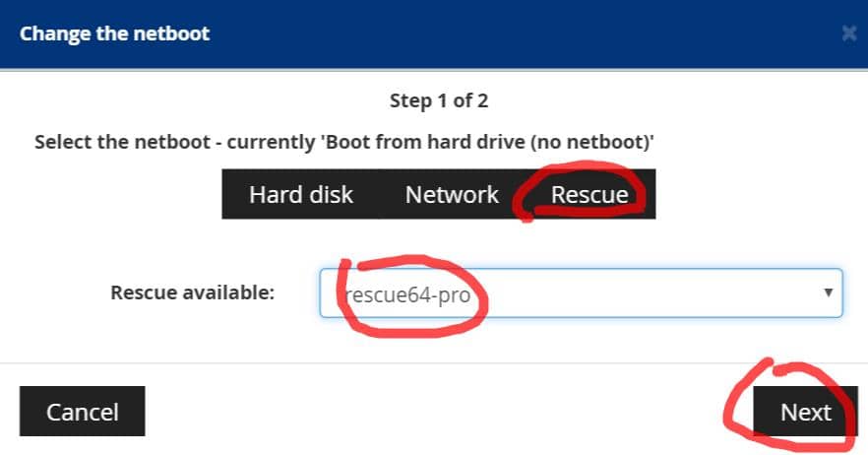Click the footer area between Cancel and Next
The width and height of the screenshot is (868, 455).
tap(443, 412)
